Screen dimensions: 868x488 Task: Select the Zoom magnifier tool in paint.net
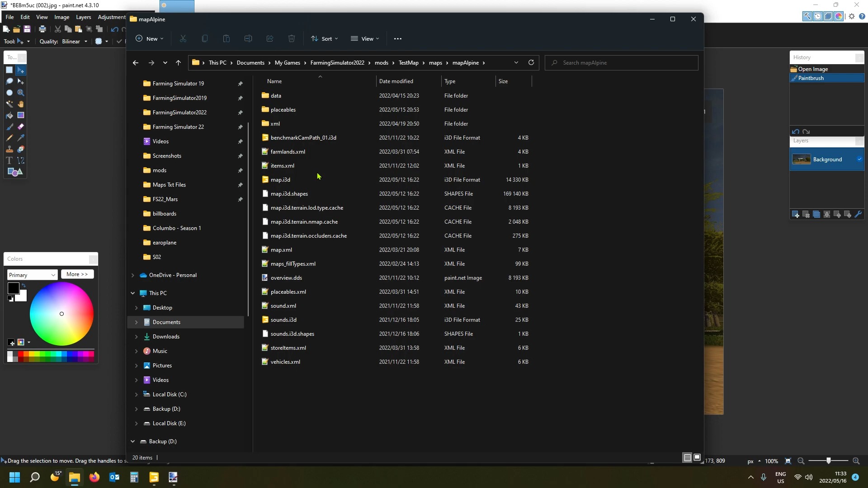click(20, 93)
